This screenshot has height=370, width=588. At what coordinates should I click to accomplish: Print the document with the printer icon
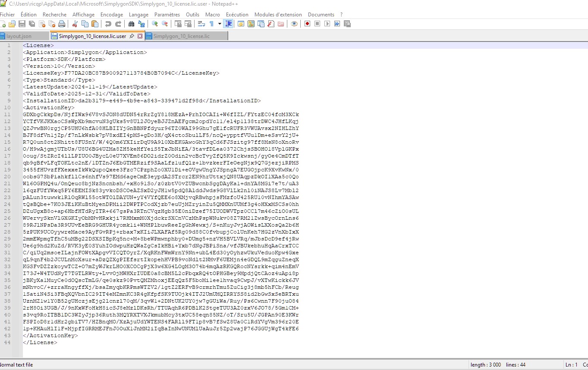click(62, 24)
